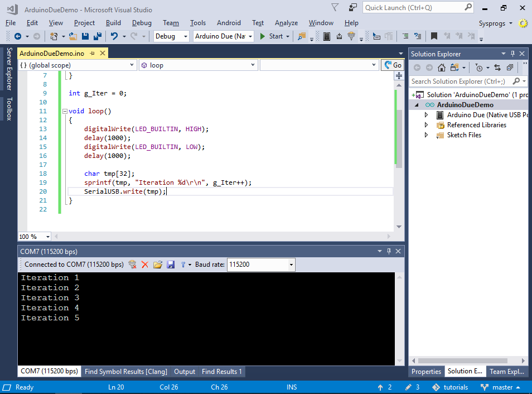
Task: Click the tutorials repository in status bar
Action: 450,387
